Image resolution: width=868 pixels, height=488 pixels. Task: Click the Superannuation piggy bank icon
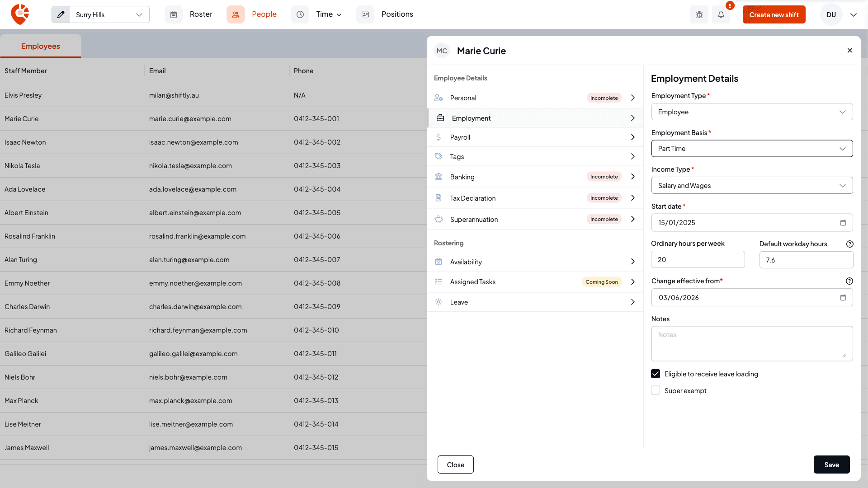tap(439, 219)
